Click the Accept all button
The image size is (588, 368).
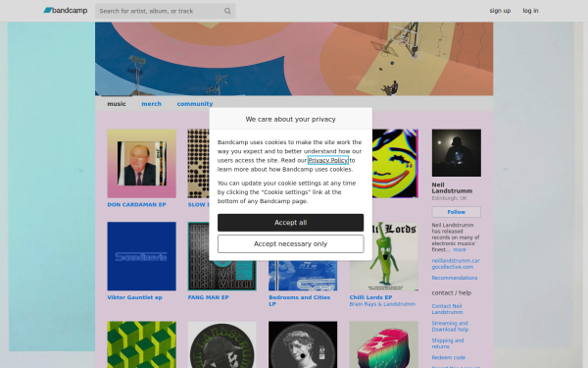(x=290, y=223)
